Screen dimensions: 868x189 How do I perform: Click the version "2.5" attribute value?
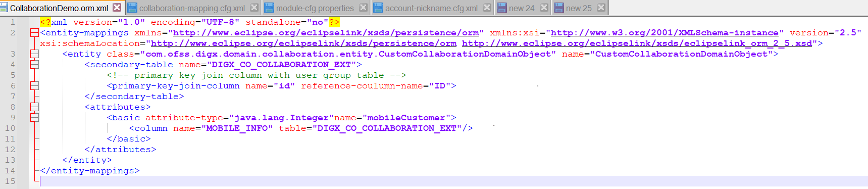[x=848, y=33]
